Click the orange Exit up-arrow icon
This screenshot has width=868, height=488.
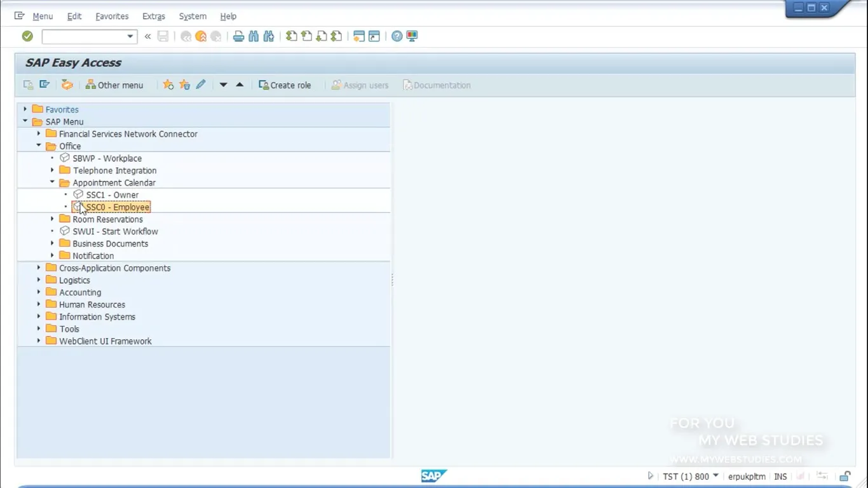pyautogui.click(x=201, y=36)
